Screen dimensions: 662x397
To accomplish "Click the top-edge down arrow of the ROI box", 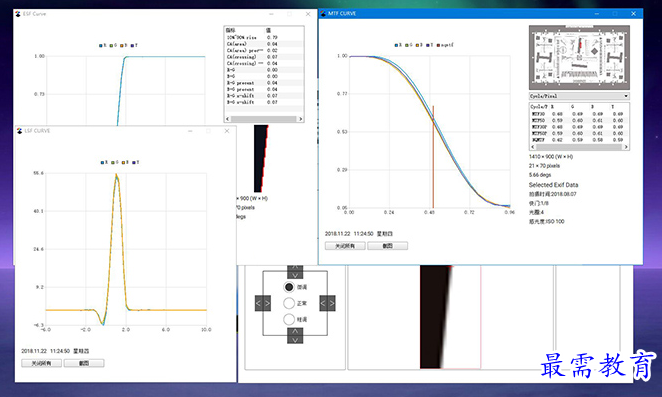I will point(295,275).
